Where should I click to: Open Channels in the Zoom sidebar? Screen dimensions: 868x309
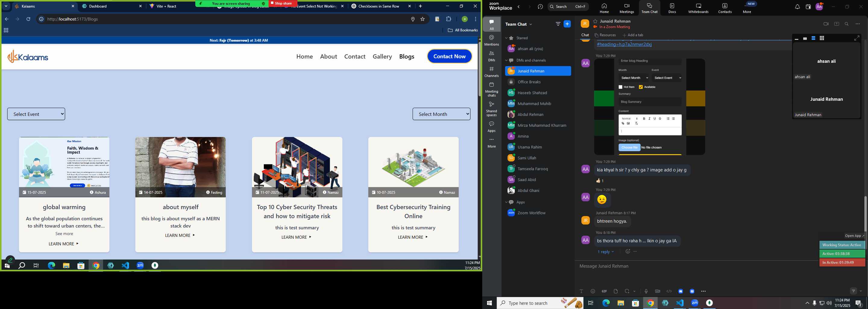[492, 72]
